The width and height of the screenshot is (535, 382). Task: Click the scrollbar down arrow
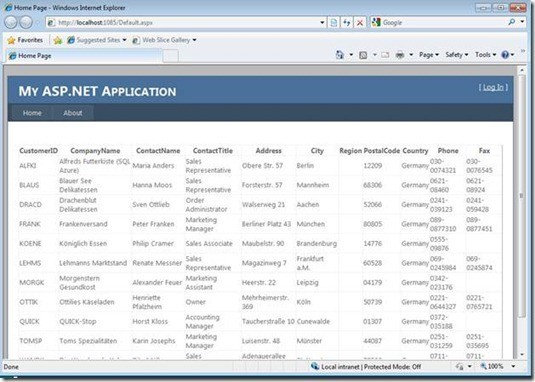point(522,355)
